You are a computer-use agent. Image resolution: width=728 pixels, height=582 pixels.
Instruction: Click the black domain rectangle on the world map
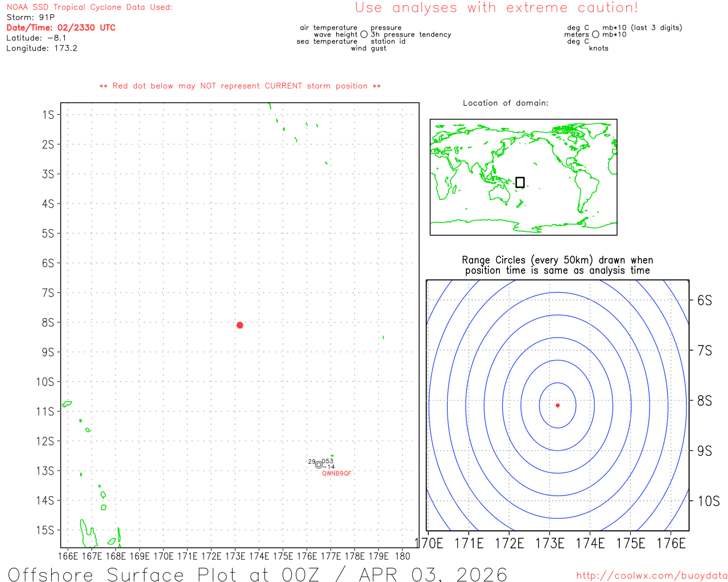[x=520, y=182]
